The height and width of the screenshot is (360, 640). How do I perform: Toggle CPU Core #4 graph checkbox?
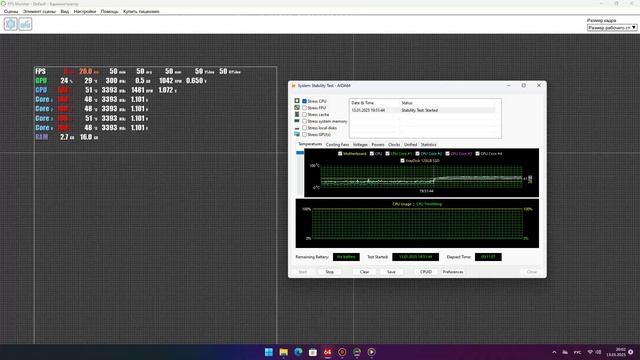[477, 153]
